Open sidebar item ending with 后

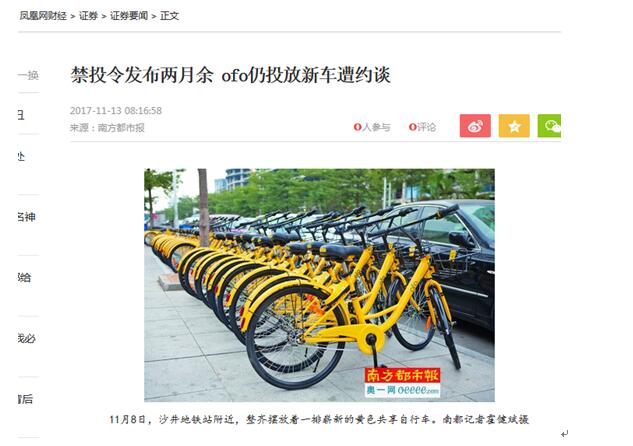(25, 399)
